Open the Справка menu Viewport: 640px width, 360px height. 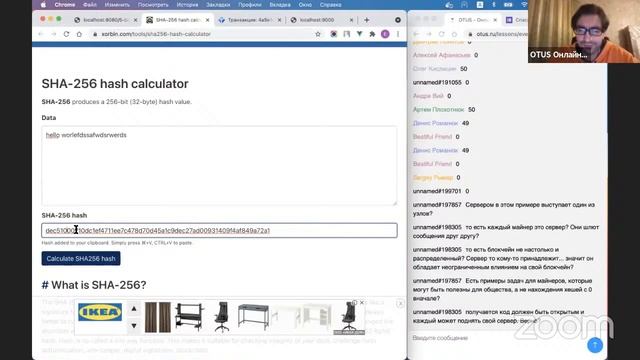(x=330, y=5)
